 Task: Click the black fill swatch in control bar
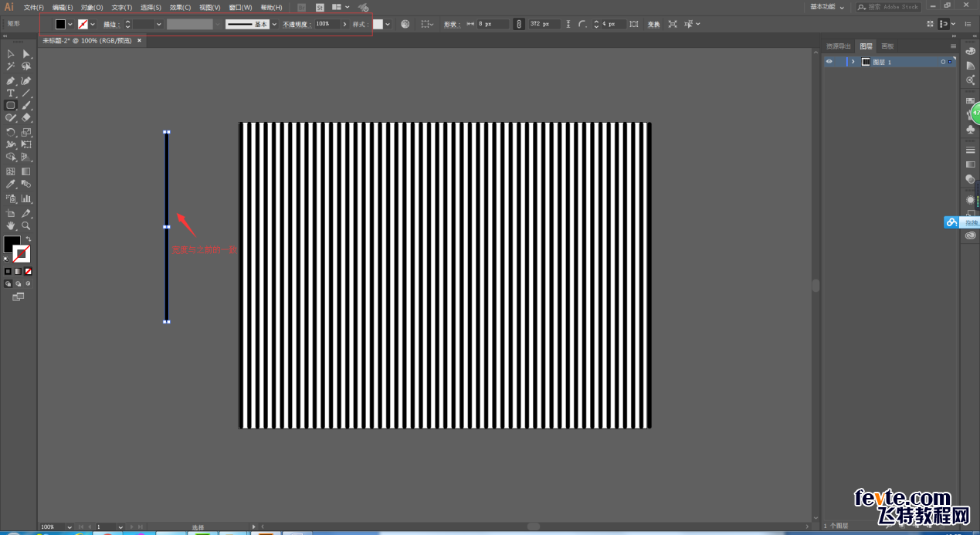[60, 24]
